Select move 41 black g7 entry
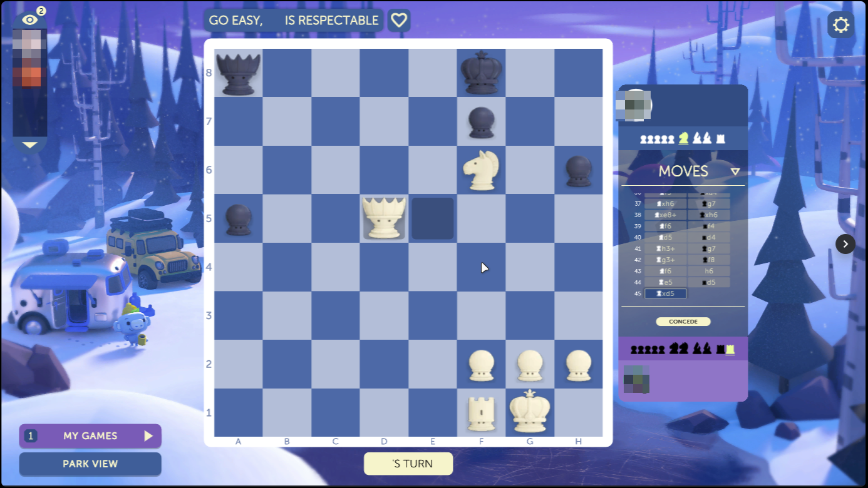The height and width of the screenshot is (488, 868). tap(709, 248)
